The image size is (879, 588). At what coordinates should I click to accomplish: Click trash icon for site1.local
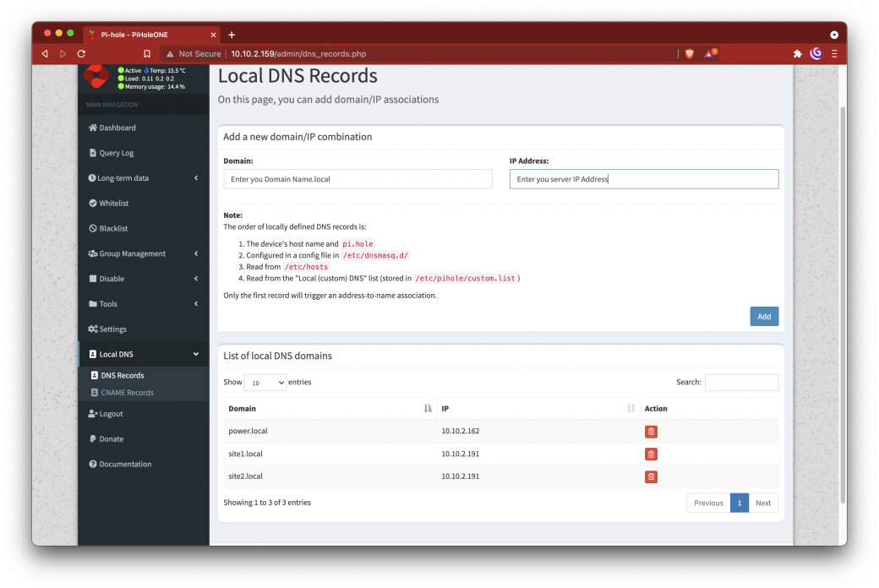point(651,454)
